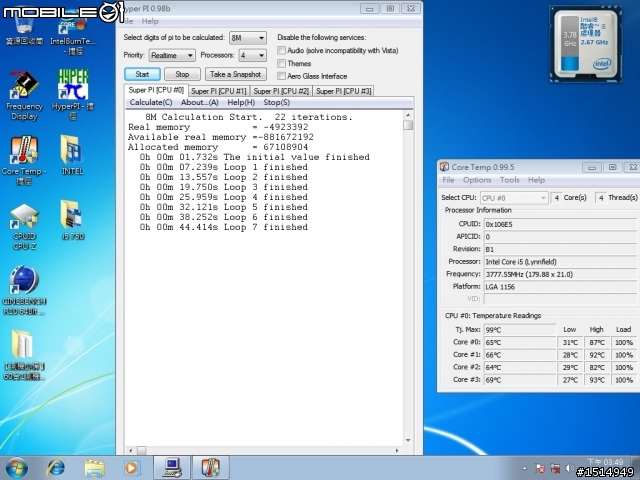640x480 pixels.
Task: Enable Audio incompatibility checkbox
Action: (x=281, y=50)
